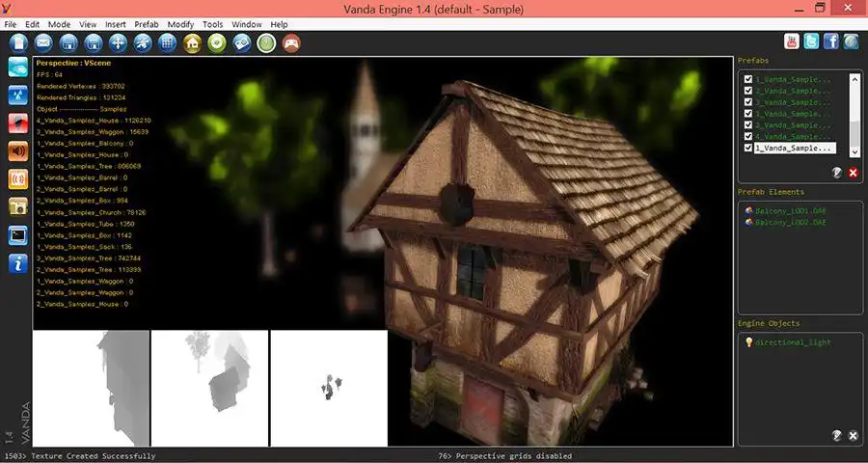Open the Window menu
Screen dimensions: 868x463
(247, 24)
